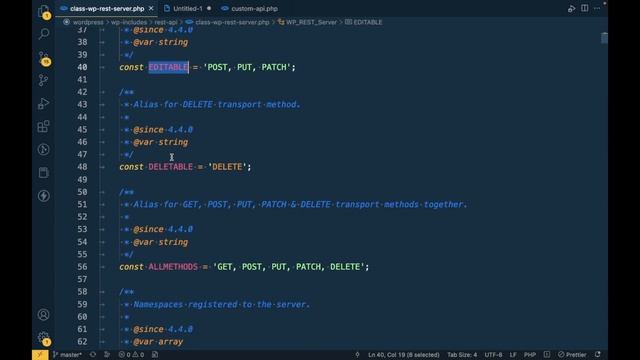Open Source Control view with pending changes badge
The image size is (640, 360).
click(x=43, y=58)
